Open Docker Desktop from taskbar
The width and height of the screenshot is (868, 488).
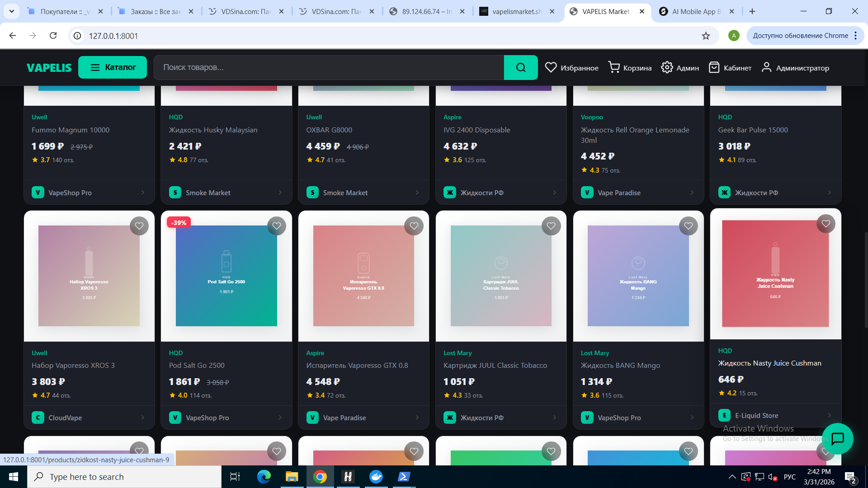click(x=376, y=477)
